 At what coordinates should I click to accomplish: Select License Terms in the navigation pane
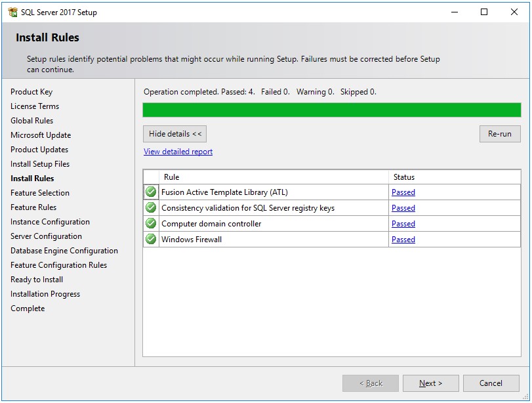(x=33, y=106)
